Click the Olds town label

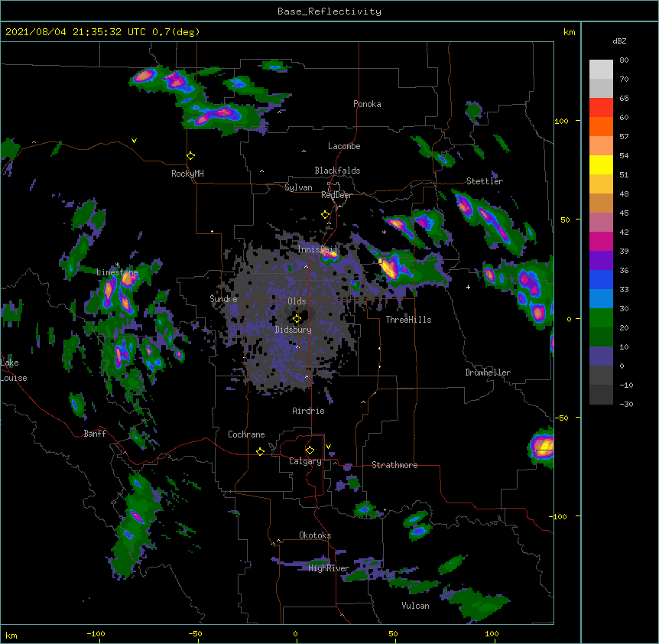(x=297, y=301)
